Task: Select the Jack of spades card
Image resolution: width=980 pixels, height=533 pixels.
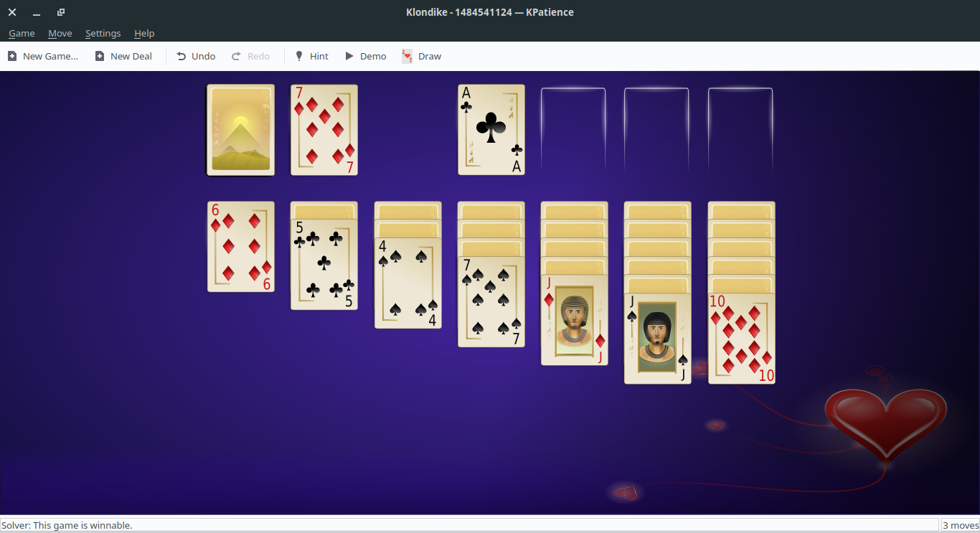Action: [658, 339]
